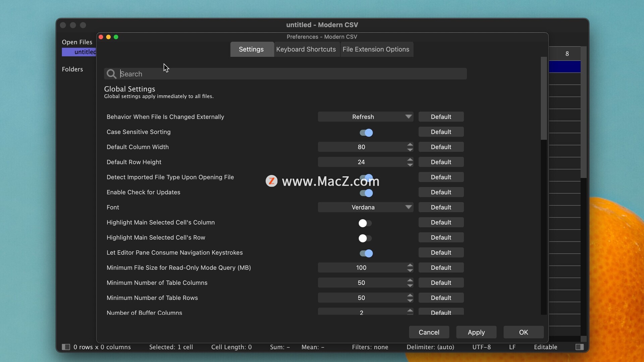Click the Preferences Search input field
This screenshot has width=644, height=362.
point(285,74)
